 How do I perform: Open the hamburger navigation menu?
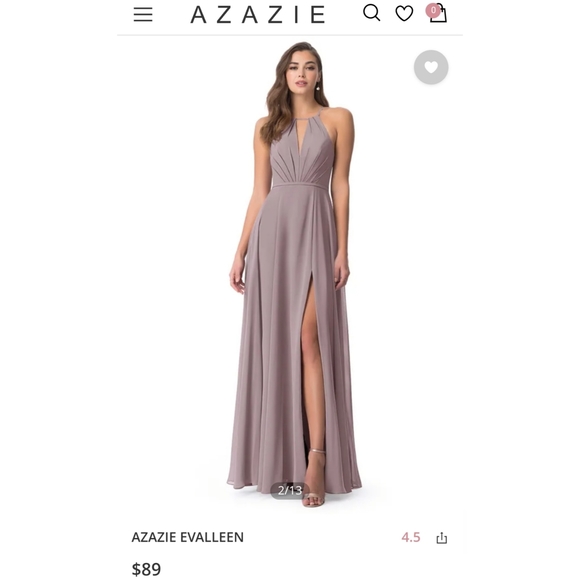tap(143, 14)
